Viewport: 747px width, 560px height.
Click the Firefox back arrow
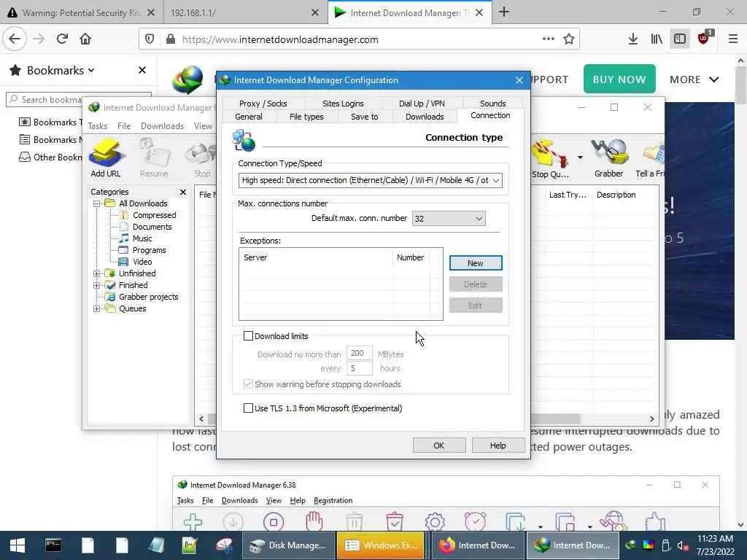click(x=15, y=39)
